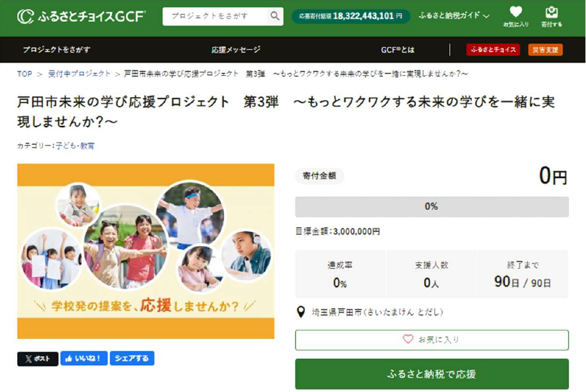
Task: Click the search magnifier icon
Action: coord(275,17)
